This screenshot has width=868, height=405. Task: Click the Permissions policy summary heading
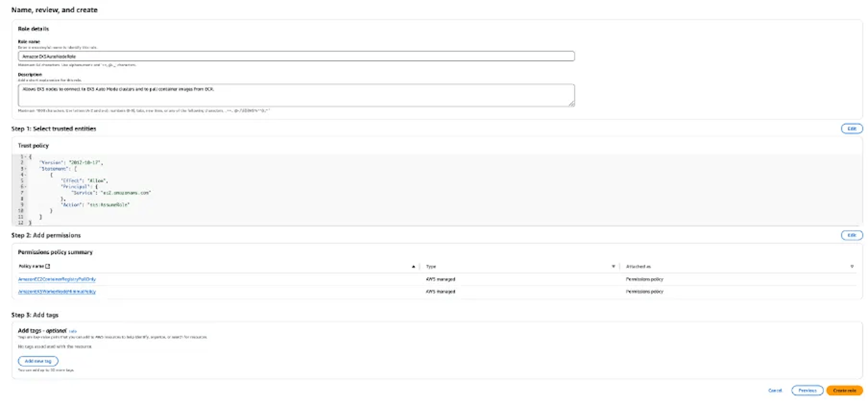point(55,252)
